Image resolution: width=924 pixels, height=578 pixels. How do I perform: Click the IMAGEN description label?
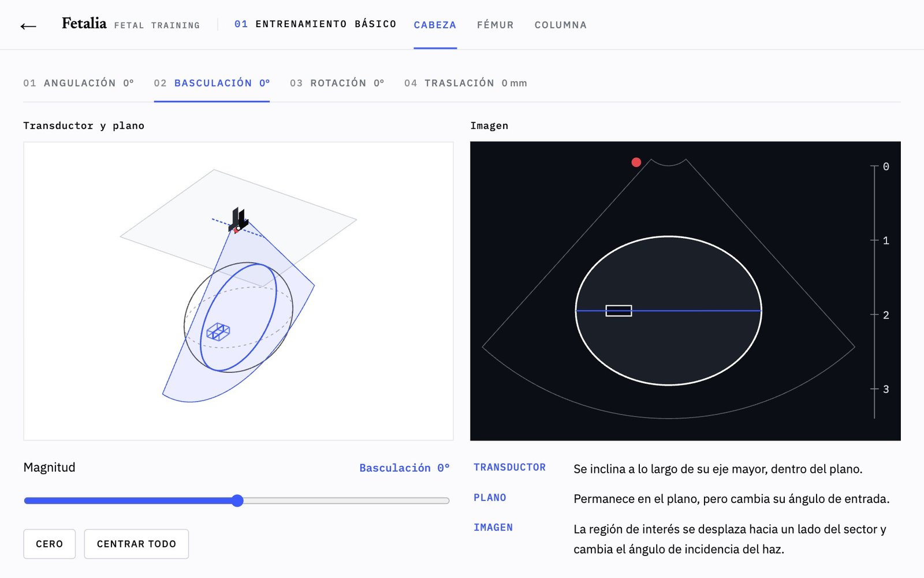[x=493, y=527]
